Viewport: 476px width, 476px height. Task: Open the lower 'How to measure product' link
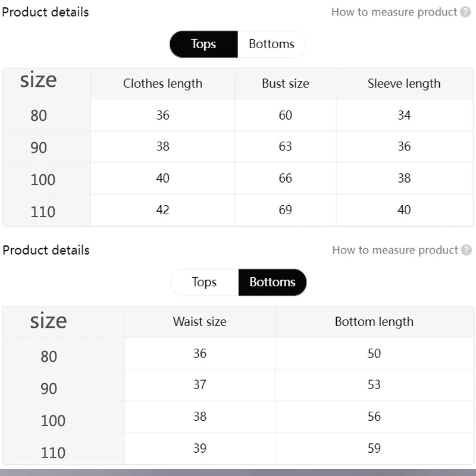pyautogui.click(x=395, y=250)
